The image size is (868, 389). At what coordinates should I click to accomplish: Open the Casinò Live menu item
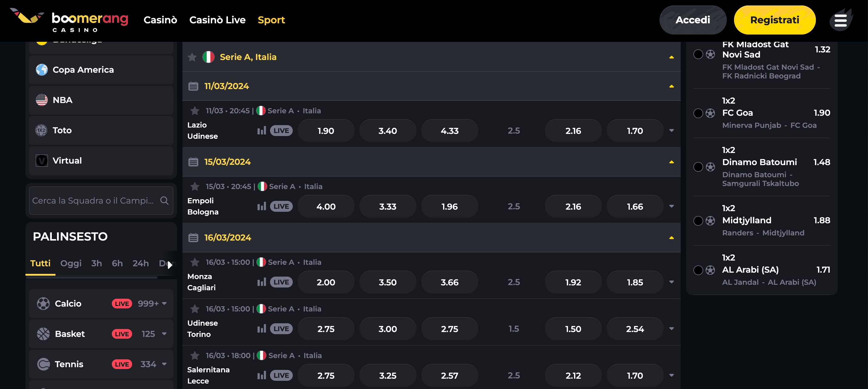(217, 20)
